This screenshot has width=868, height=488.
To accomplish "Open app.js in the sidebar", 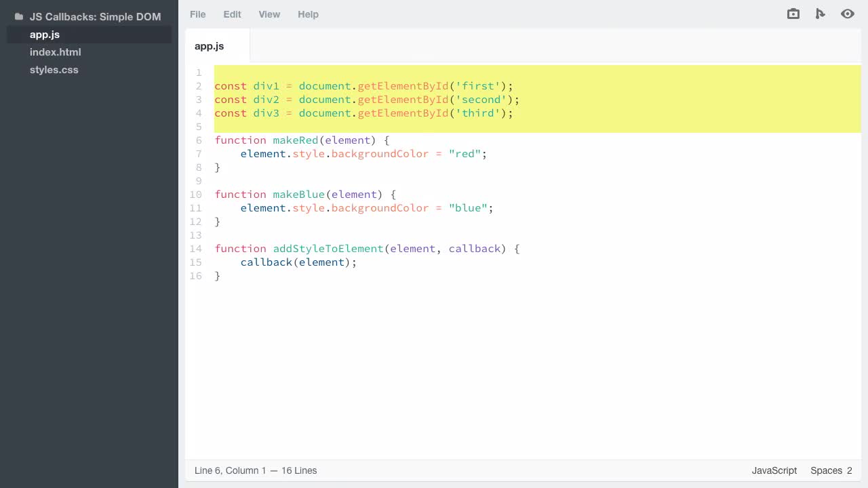I will 89,35.
